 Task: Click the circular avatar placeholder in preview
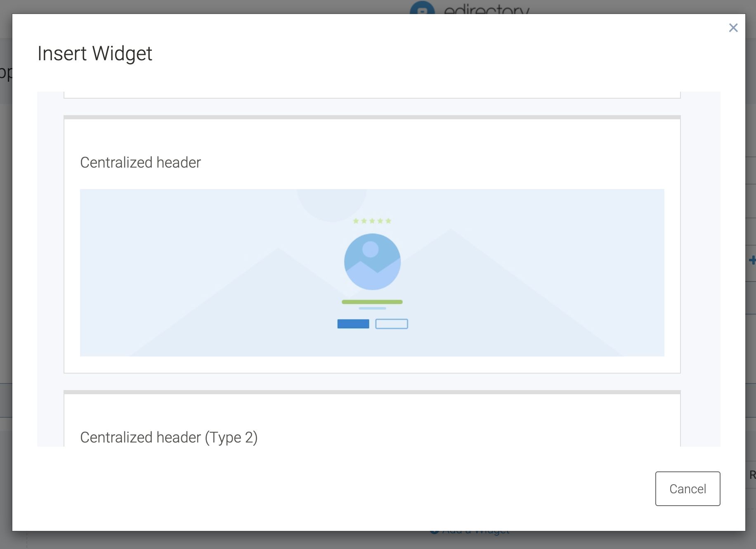pos(372,262)
